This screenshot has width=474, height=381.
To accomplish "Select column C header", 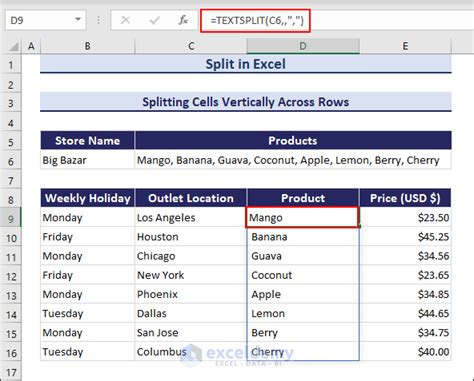I will [191, 46].
